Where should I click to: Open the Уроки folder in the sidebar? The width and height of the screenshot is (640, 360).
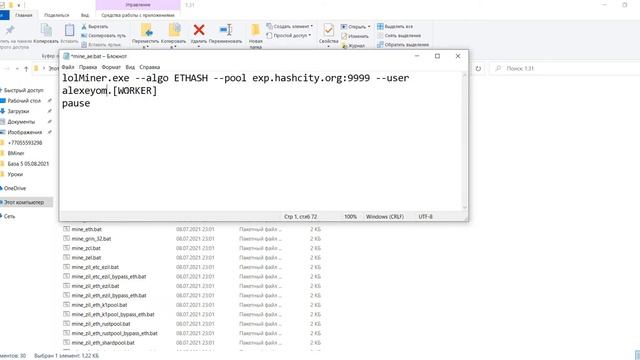pos(15,174)
